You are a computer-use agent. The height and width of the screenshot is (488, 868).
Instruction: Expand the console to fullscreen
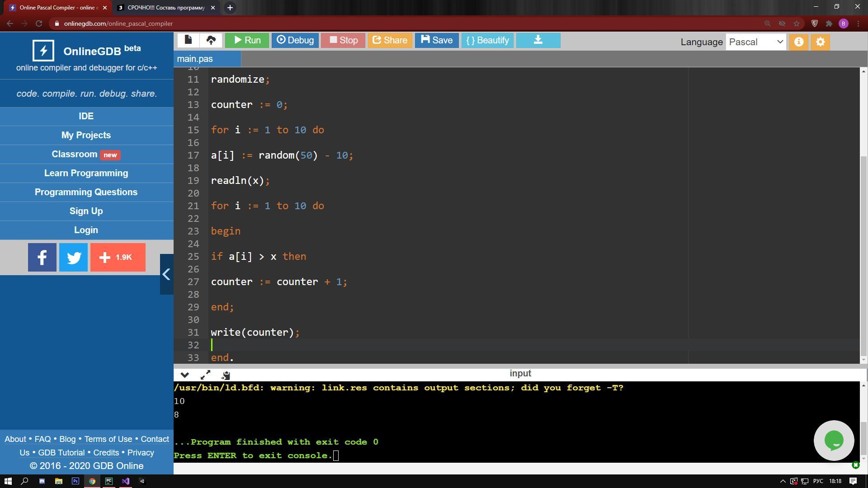205,375
